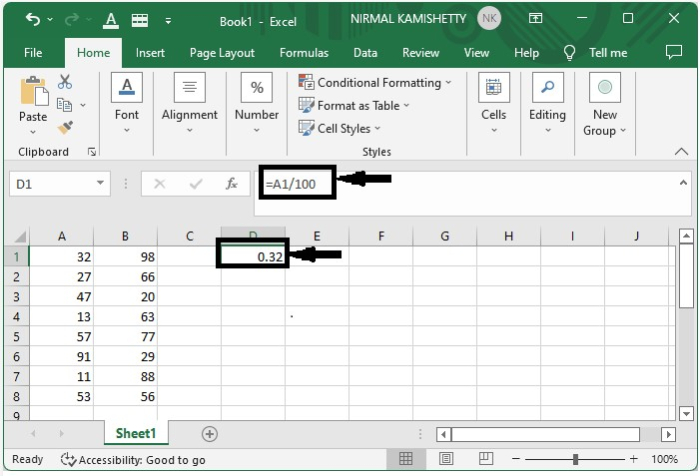Open the Comments speech bubble icon

674,52
